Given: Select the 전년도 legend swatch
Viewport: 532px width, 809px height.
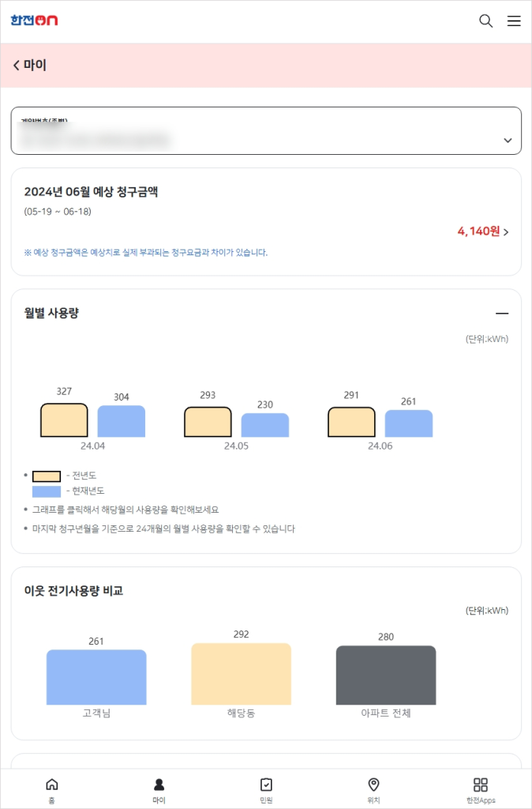Looking at the screenshot, I should coord(45,475).
